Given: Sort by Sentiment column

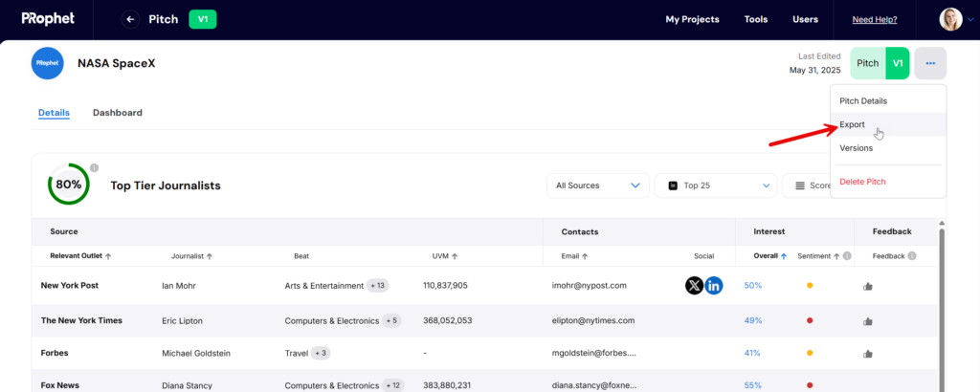Looking at the screenshot, I should 818,256.
